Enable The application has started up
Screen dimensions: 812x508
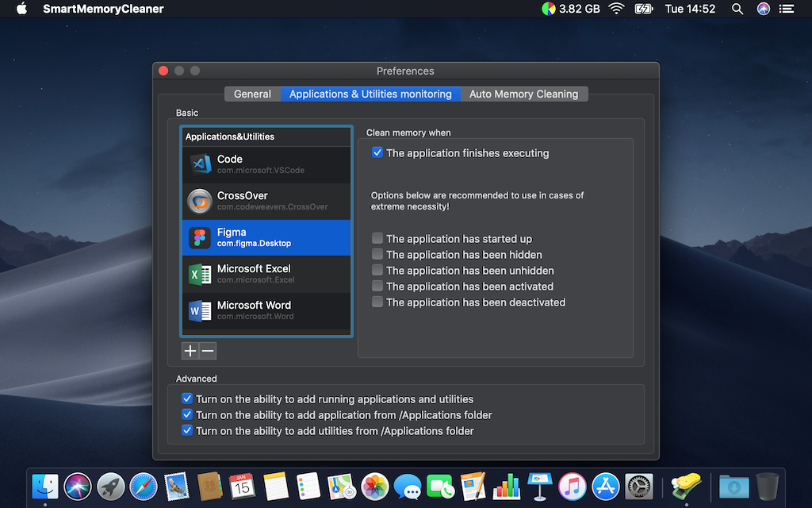point(377,238)
